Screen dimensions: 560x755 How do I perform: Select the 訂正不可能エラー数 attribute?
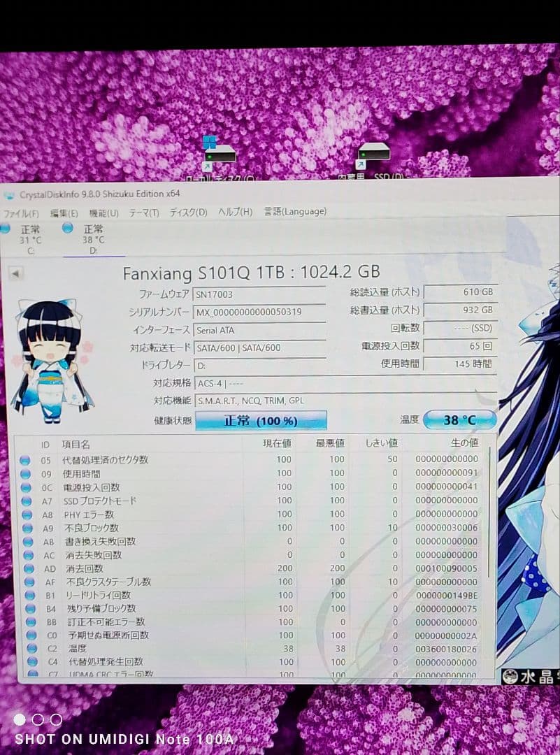pos(106,621)
